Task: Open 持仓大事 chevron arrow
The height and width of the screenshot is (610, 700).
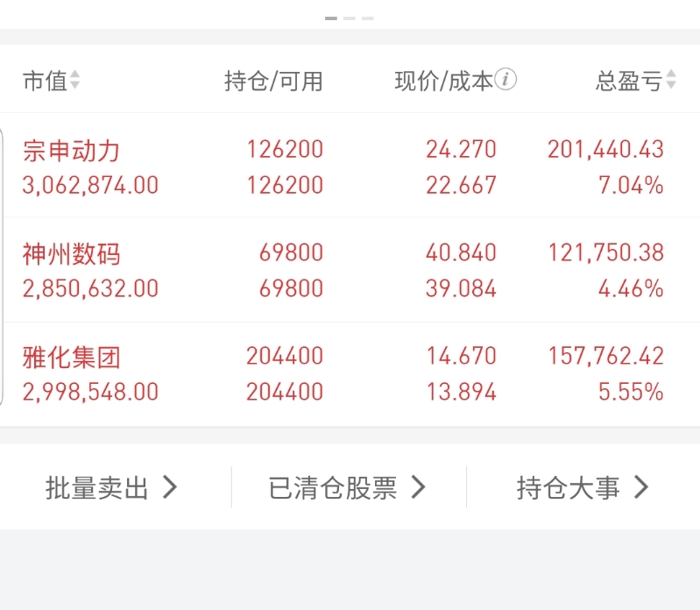Action: tap(641, 487)
